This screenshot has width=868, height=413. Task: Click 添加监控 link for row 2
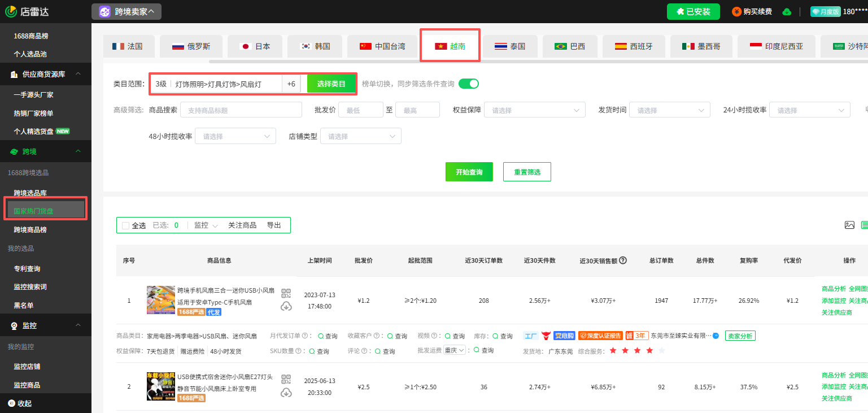[834, 387]
